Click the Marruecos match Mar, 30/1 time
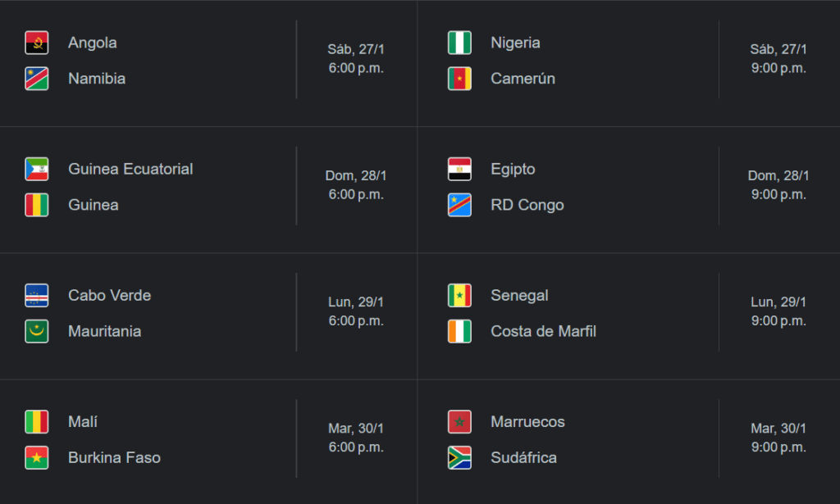 point(778,437)
